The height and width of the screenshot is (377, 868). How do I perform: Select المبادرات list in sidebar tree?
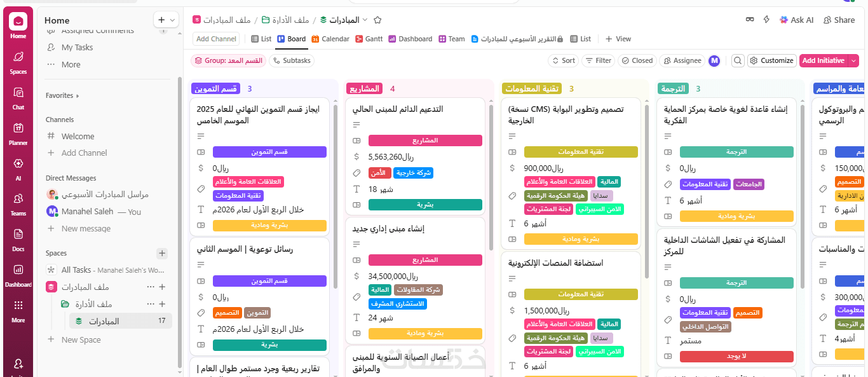(x=104, y=321)
